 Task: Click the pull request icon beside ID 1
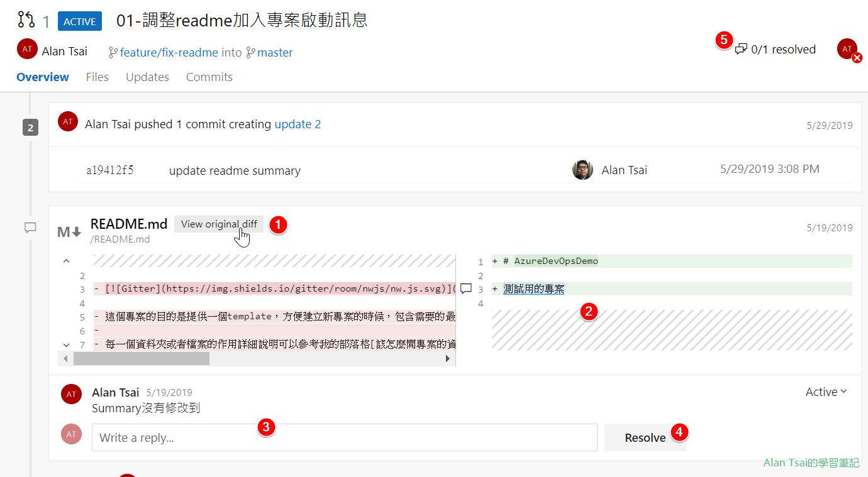pyautogui.click(x=26, y=21)
